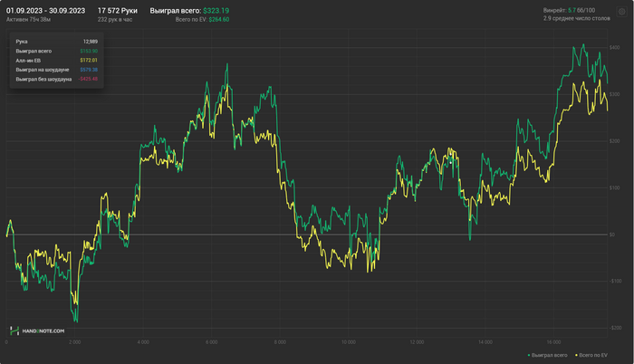Click the $400 y-axis label
Screen dimensions: 634x364
tap(614, 48)
